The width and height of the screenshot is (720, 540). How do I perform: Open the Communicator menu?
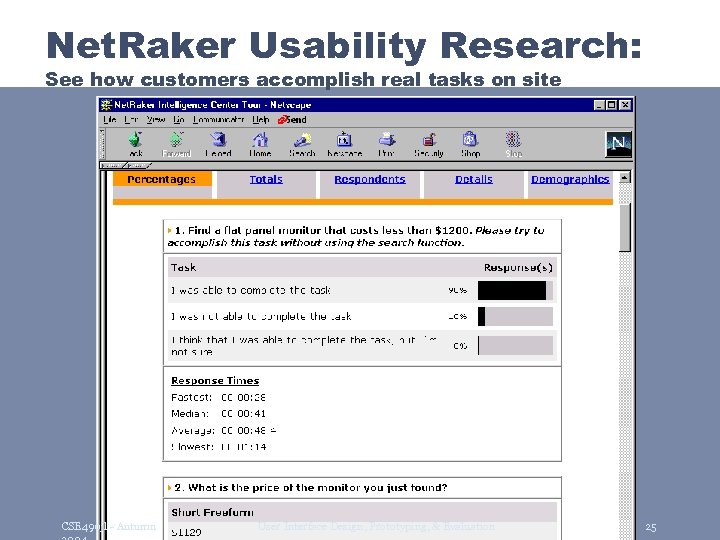(218, 120)
